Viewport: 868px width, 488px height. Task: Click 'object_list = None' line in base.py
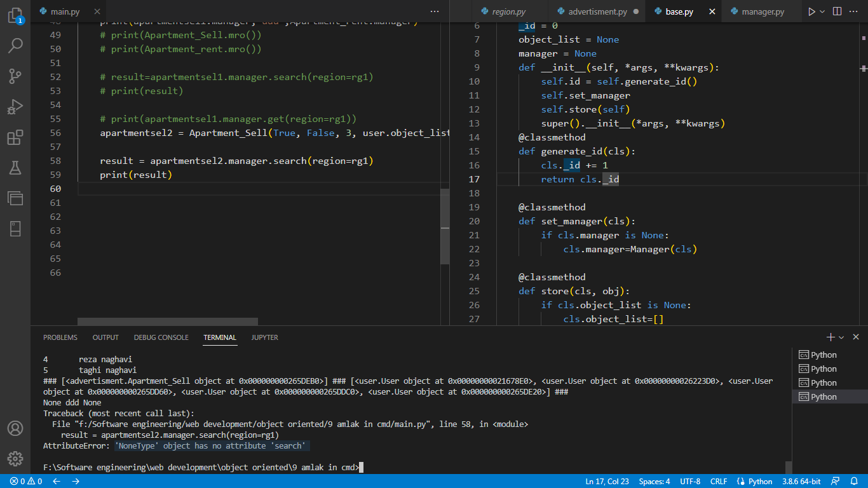click(x=569, y=39)
